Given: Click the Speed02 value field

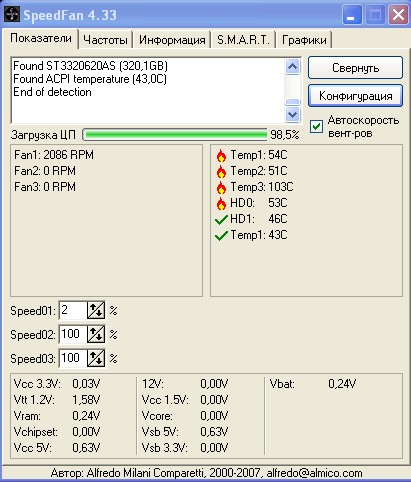Looking at the screenshot, I should coord(73,334).
